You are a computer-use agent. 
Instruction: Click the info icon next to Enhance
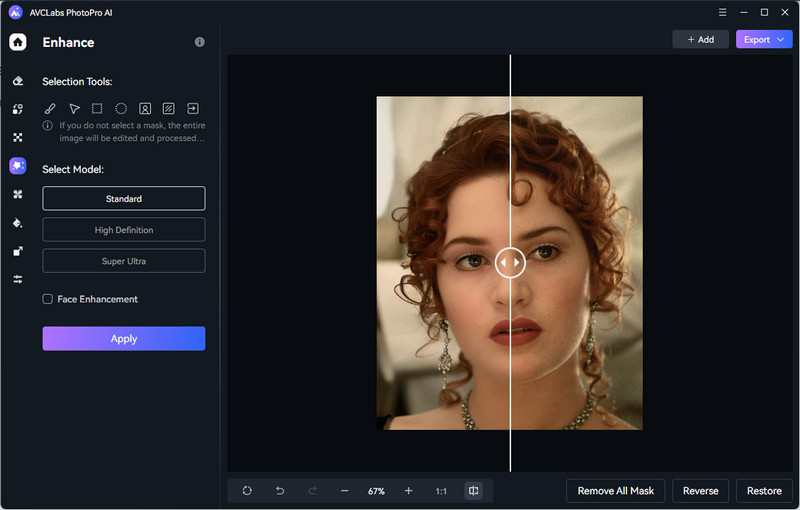(199, 42)
